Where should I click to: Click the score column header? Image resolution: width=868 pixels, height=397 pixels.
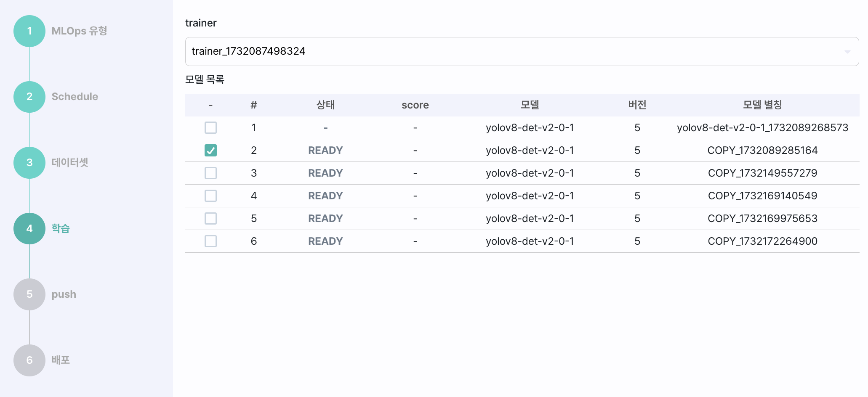coord(415,105)
